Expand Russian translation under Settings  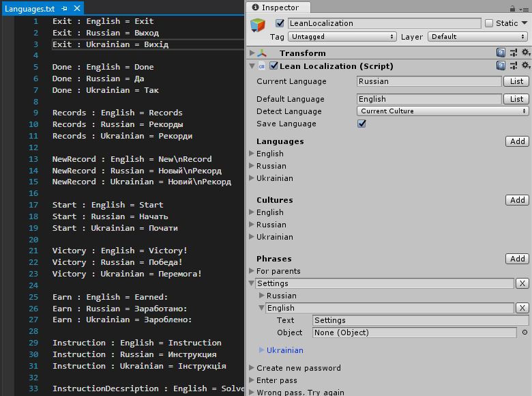point(262,296)
